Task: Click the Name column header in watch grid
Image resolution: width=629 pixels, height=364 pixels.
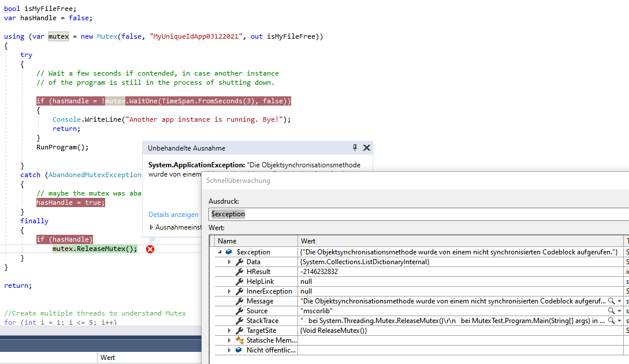Action: pyautogui.click(x=256, y=241)
